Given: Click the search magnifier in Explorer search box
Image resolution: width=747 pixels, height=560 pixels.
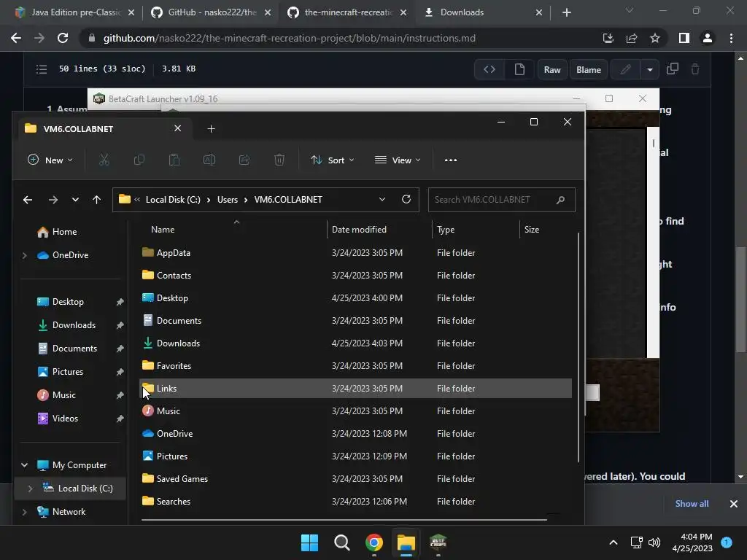Looking at the screenshot, I should pyautogui.click(x=561, y=200).
